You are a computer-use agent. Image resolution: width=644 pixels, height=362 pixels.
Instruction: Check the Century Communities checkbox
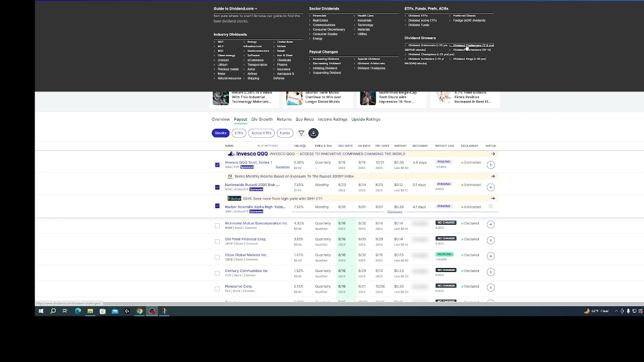217,273
